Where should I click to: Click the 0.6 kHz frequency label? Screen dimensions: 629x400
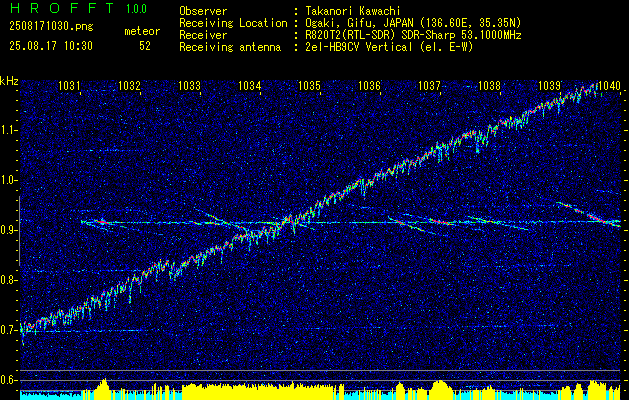(x=7, y=380)
